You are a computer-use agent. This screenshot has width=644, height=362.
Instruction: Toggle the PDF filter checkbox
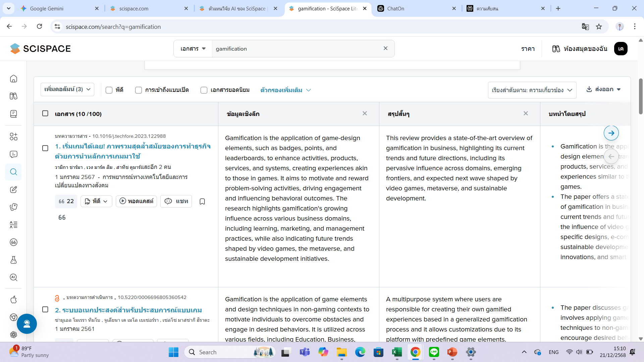[109, 90]
